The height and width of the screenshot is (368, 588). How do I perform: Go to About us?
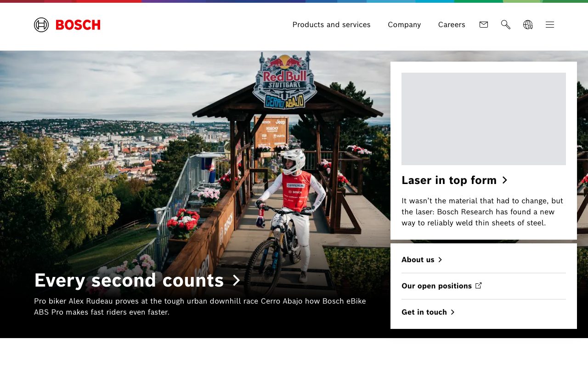[x=418, y=260]
